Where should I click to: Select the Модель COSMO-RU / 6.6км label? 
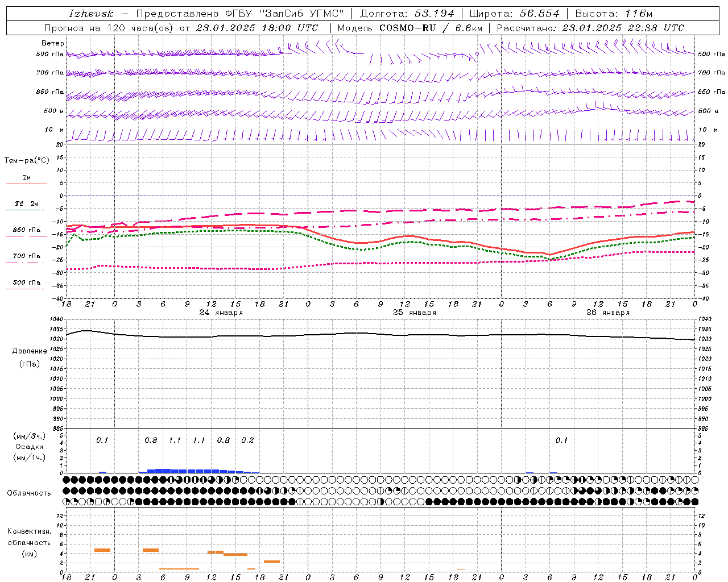tap(409, 28)
